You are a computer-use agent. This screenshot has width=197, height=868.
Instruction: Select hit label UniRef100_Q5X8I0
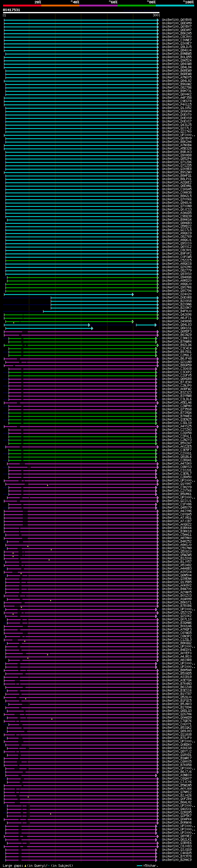pos(177,552)
